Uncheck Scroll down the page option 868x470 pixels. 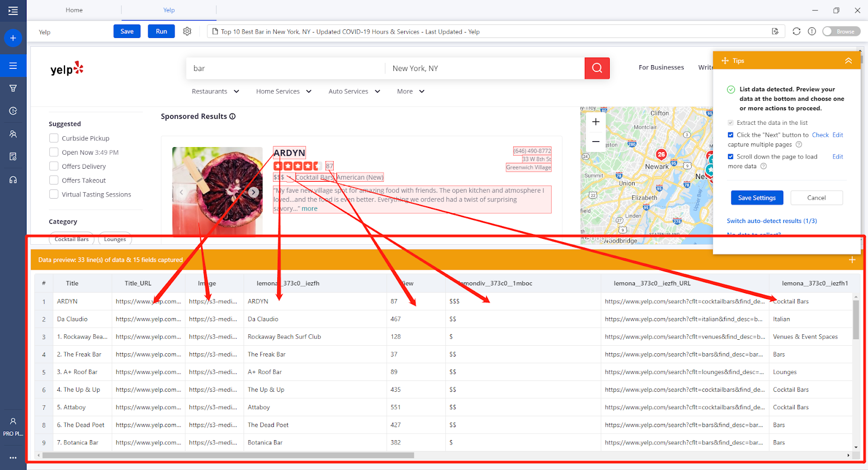(731, 157)
